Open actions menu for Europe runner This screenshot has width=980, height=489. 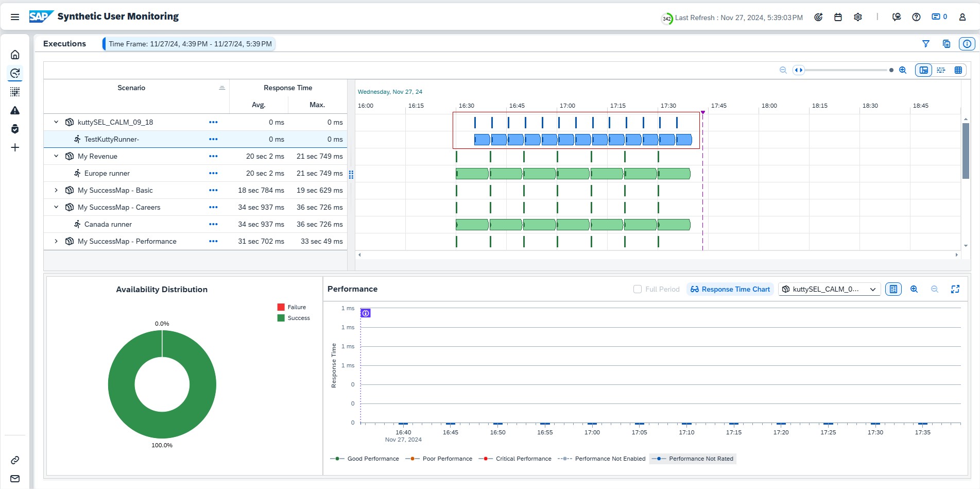[213, 173]
